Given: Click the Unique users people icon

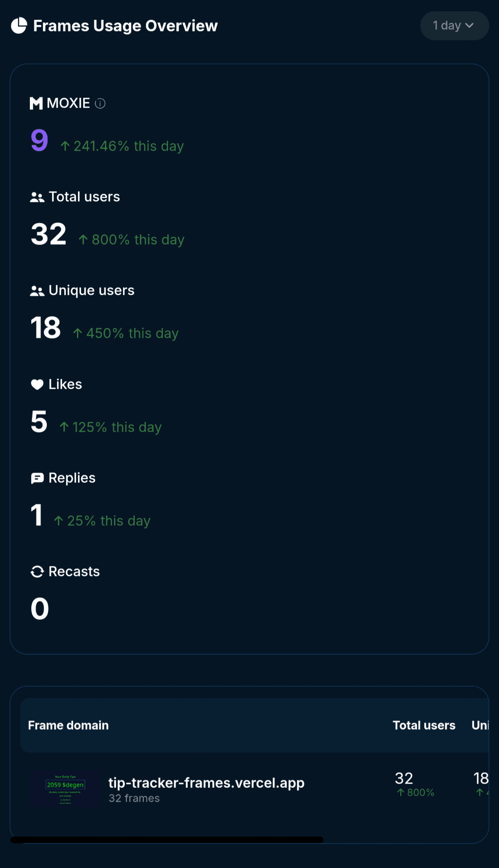Looking at the screenshot, I should [37, 291].
